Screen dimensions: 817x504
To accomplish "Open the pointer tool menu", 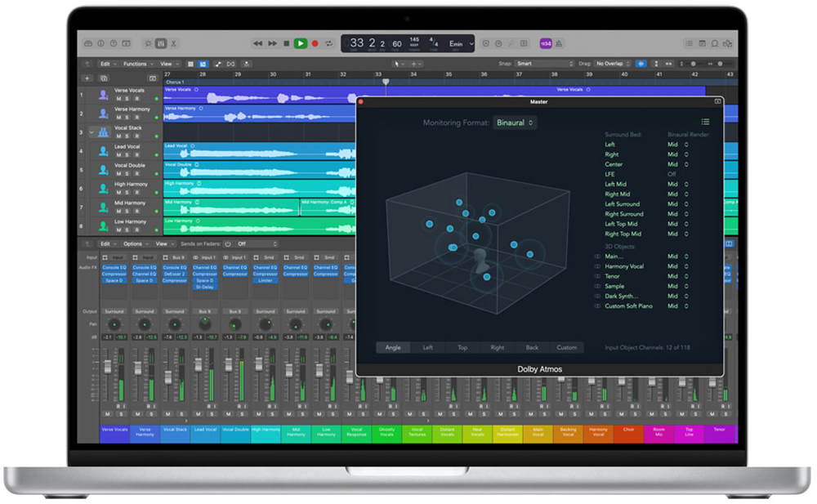I will click(x=400, y=64).
